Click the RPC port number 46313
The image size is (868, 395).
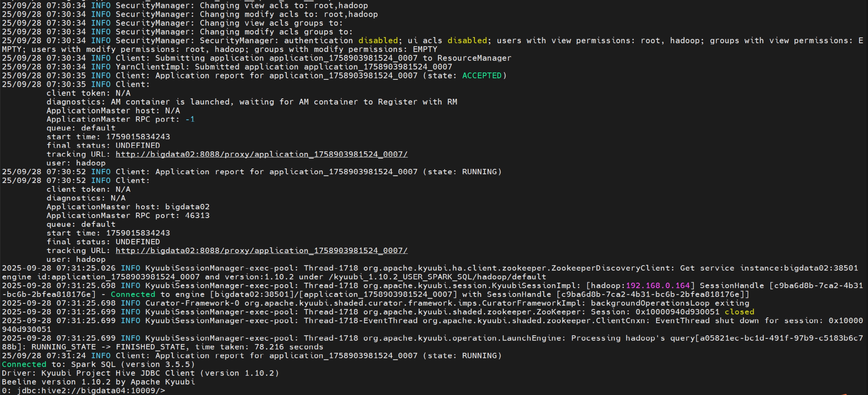point(197,216)
